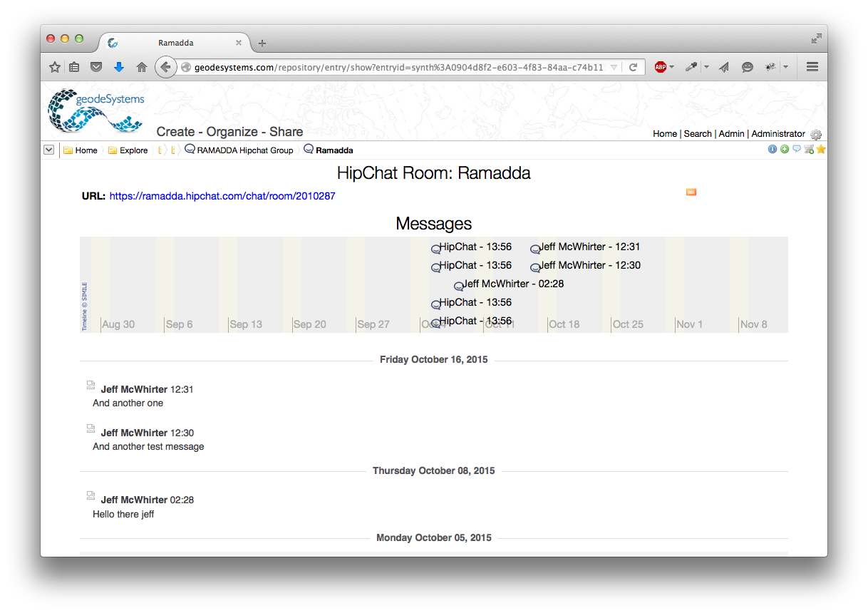Click the 'Monday October 05, 2015' header
The image size is (868, 613).
pyautogui.click(x=434, y=538)
